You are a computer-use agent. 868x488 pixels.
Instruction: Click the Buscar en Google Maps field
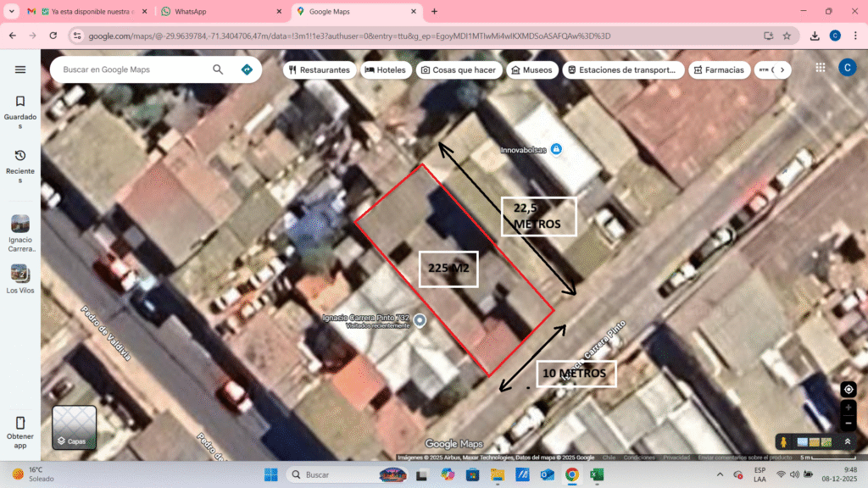(x=131, y=69)
